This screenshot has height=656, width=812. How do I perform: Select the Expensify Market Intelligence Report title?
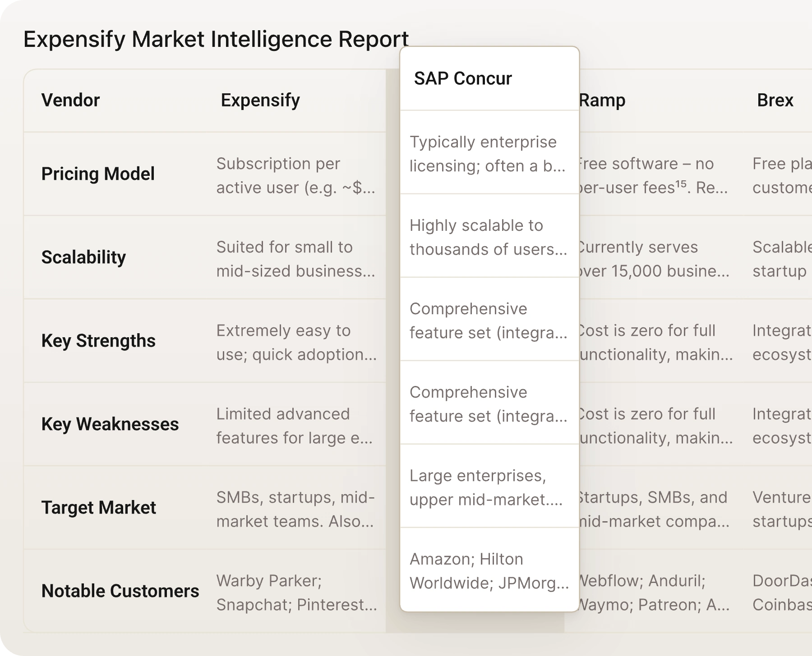click(x=217, y=38)
